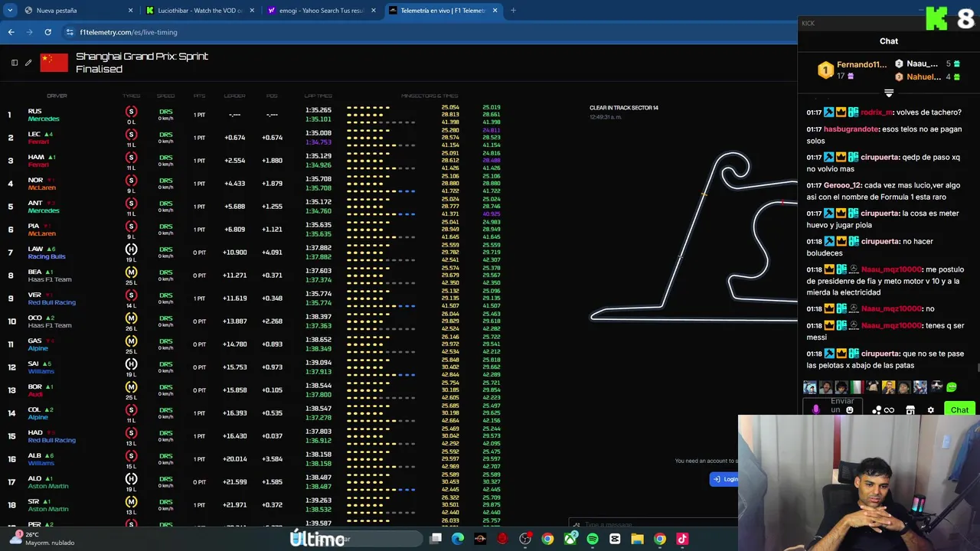Select the Italy flag emote in the emote row

856,387
